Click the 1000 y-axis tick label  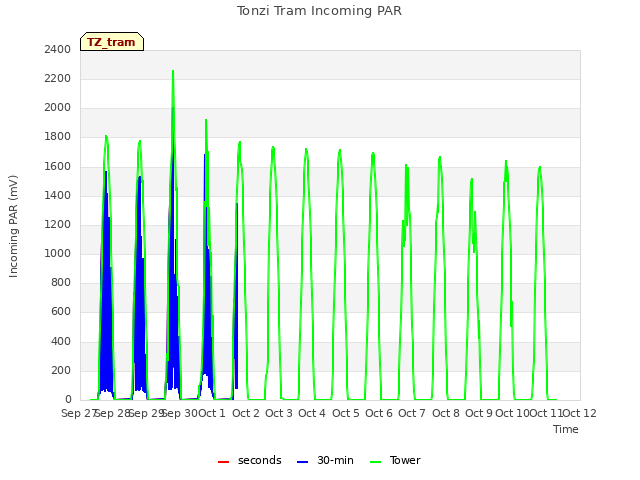pyautogui.click(x=58, y=253)
